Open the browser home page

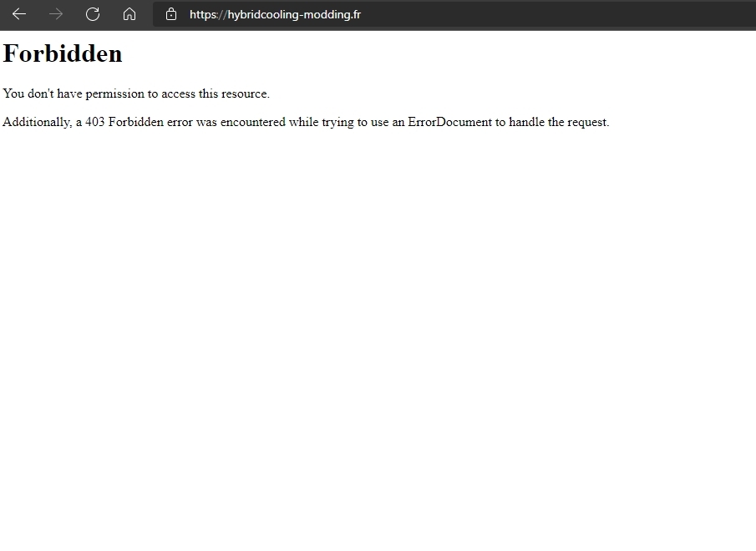[129, 14]
